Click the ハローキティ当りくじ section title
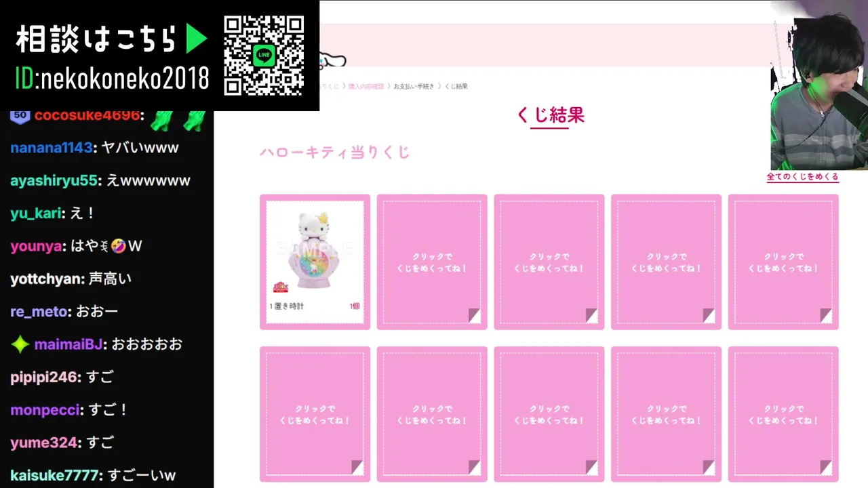The image size is (868, 488). pos(335,152)
